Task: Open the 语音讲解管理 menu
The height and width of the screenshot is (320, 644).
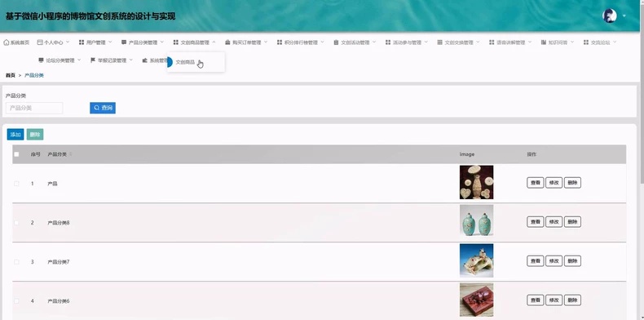Action: [x=510, y=42]
